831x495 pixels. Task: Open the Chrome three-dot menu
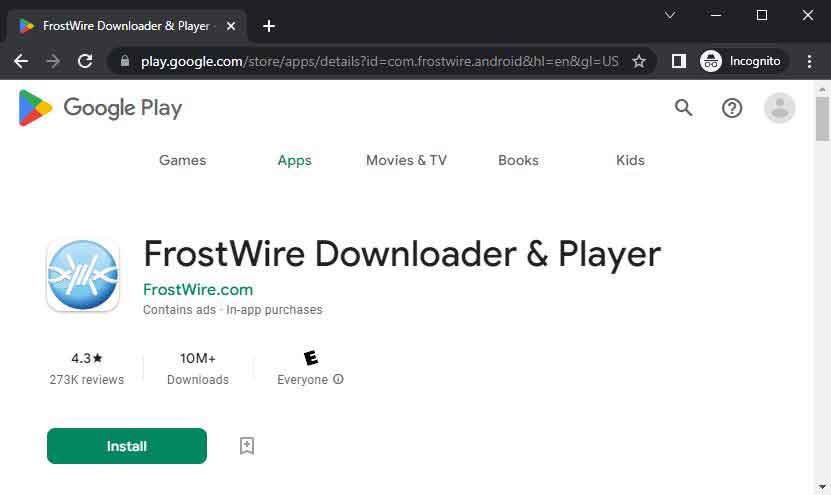(x=809, y=61)
